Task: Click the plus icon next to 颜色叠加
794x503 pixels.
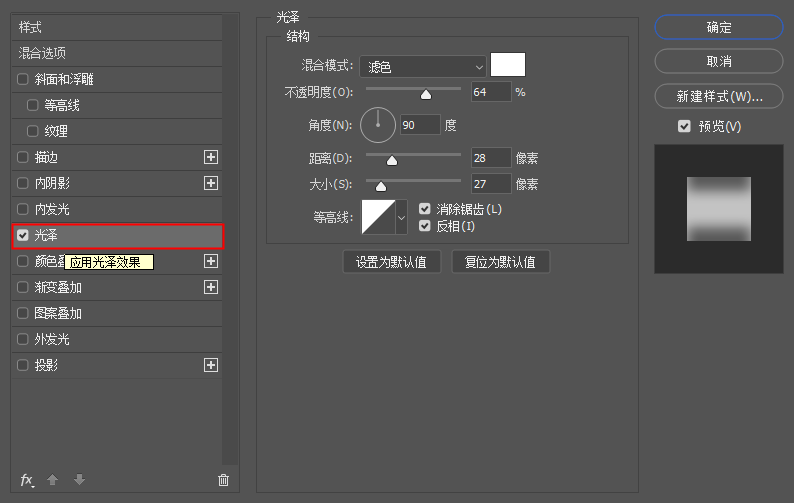Action: coord(211,261)
